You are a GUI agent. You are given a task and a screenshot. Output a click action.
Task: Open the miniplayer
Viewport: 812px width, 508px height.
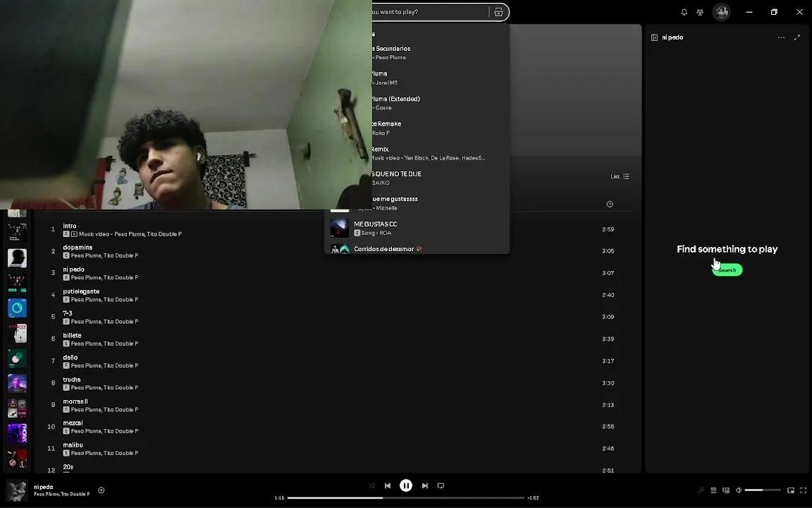[x=791, y=490]
